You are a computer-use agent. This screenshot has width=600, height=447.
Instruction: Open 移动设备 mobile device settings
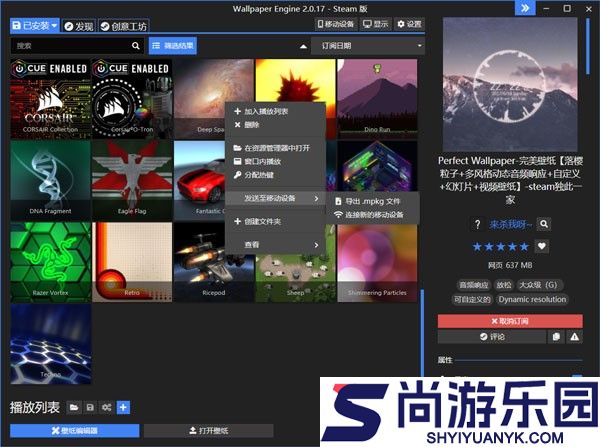tap(335, 24)
